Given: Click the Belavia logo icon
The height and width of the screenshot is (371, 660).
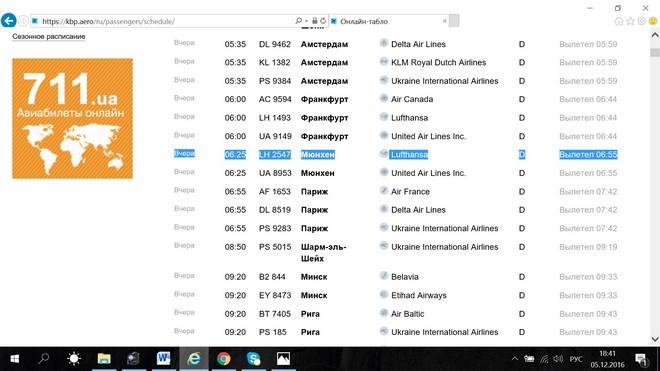Looking at the screenshot, I should pos(383,276).
